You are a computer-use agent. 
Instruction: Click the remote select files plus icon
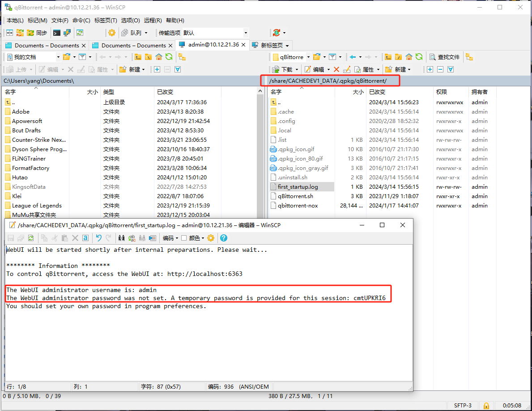click(x=430, y=69)
